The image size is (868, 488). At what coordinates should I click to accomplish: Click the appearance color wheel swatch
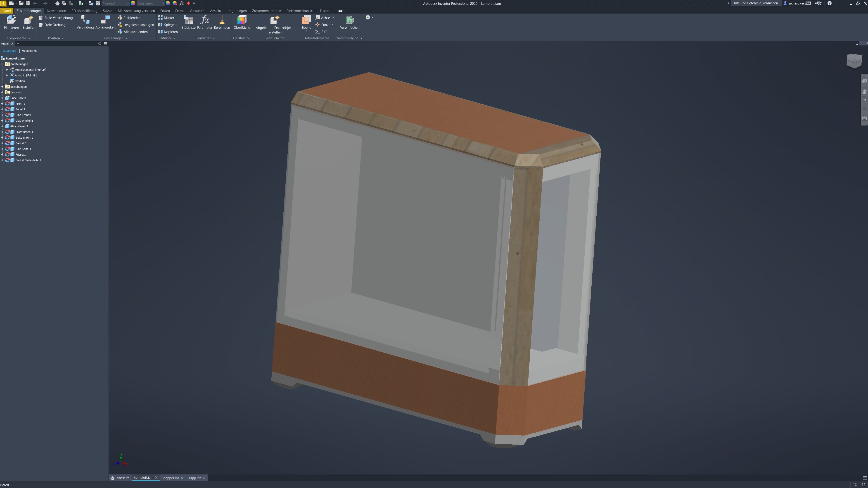point(133,3)
